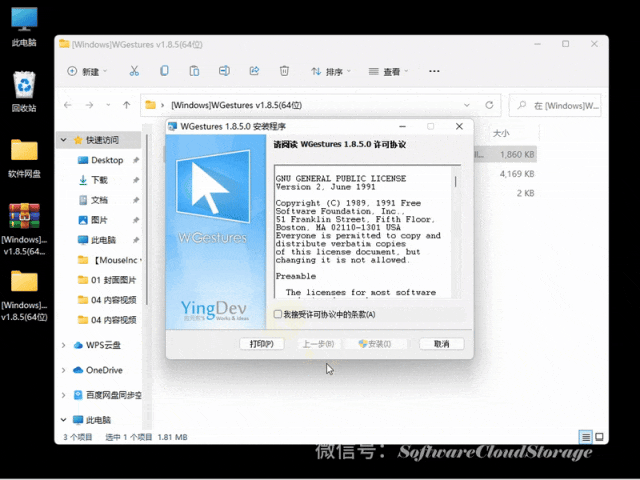640x480 pixels.
Task: Open the 01 封面图片 folder in sidebar
Action: 107,280
